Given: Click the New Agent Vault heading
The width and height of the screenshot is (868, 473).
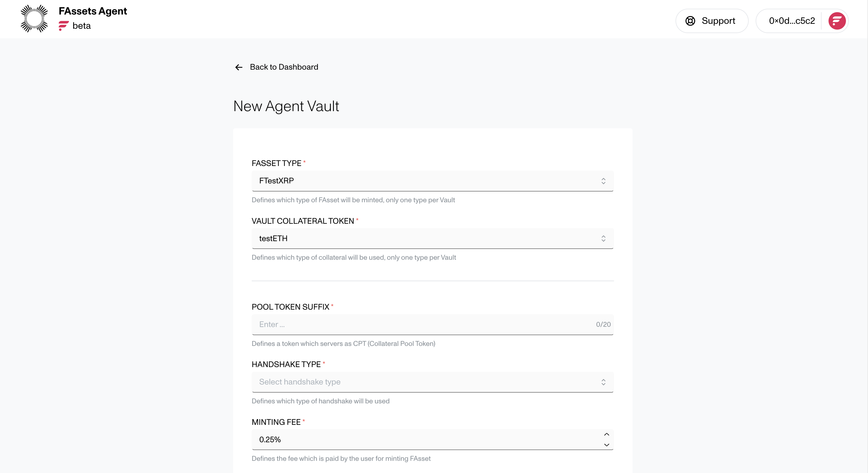Looking at the screenshot, I should pyautogui.click(x=286, y=106).
